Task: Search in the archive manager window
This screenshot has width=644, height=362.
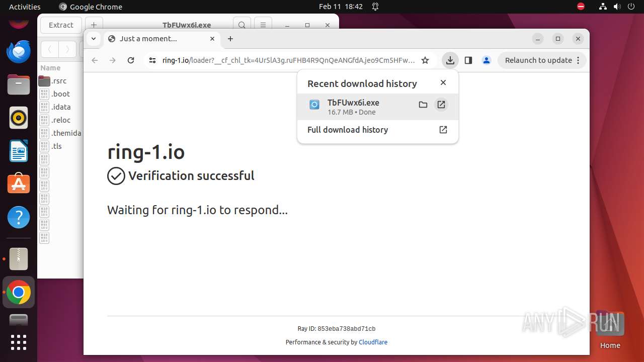Action: click(x=242, y=25)
